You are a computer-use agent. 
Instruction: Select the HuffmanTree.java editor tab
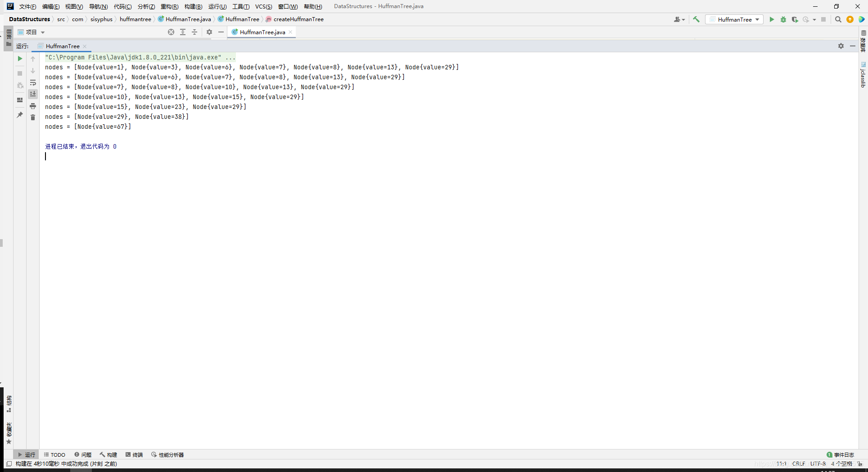262,32
